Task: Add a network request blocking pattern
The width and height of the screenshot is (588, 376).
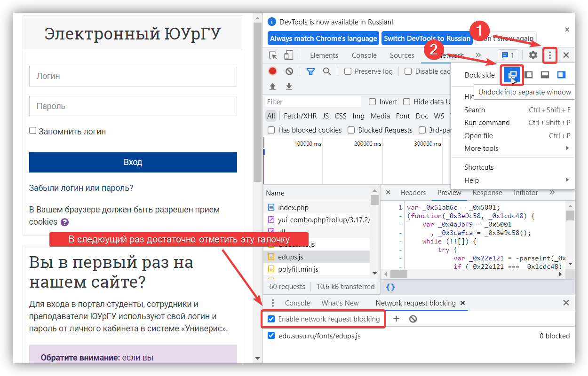Action: [396, 319]
